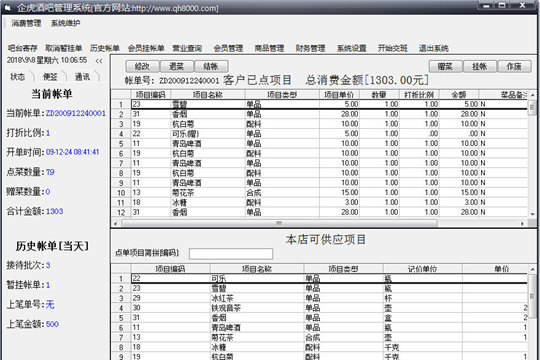Image resolution: width=540 pixels, height=360 pixels.
Task: Open the 系统维护 menu
Action: pyautogui.click(x=65, y=23)
